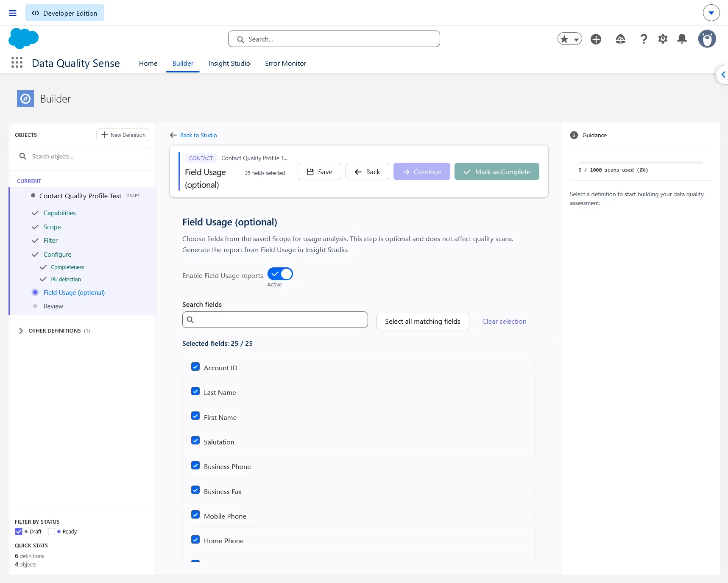This screenshot has width=728, height=583.
Task: Click the Clear selection link
Action: coord(504,322)
